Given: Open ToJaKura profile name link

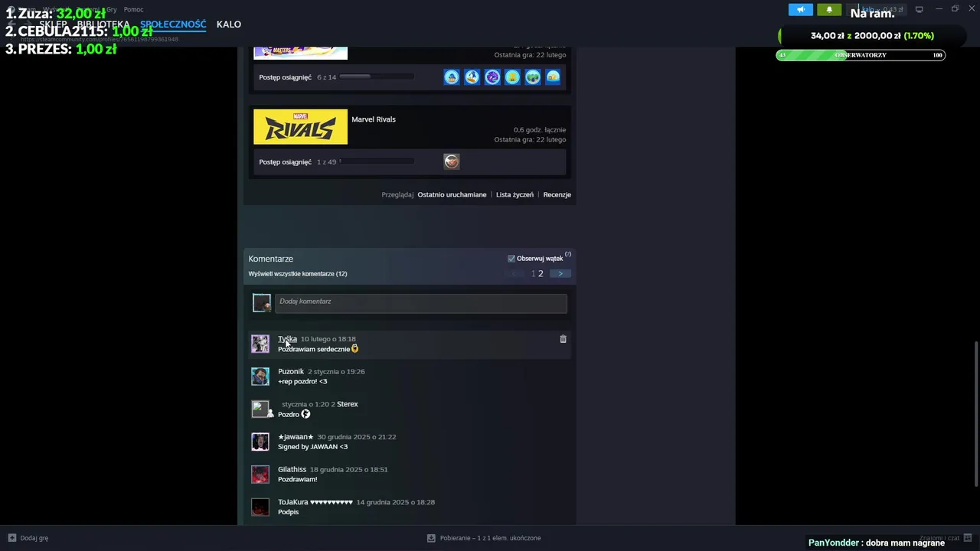Looking at the screenshot, I should pos(315,502).
